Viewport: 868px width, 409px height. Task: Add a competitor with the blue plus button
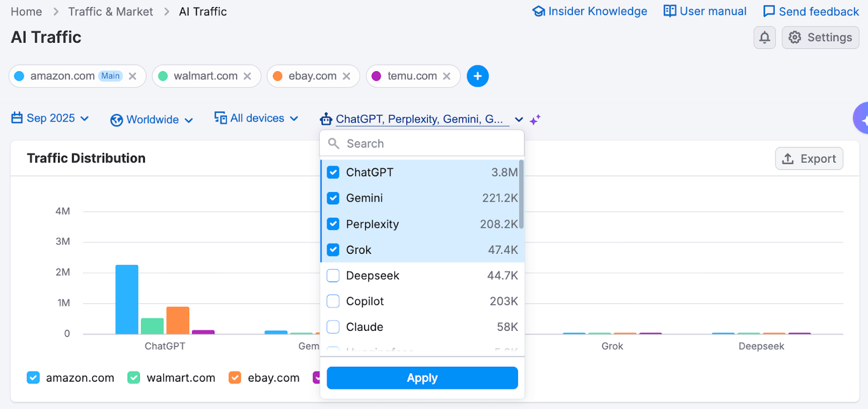pos(477,76)
